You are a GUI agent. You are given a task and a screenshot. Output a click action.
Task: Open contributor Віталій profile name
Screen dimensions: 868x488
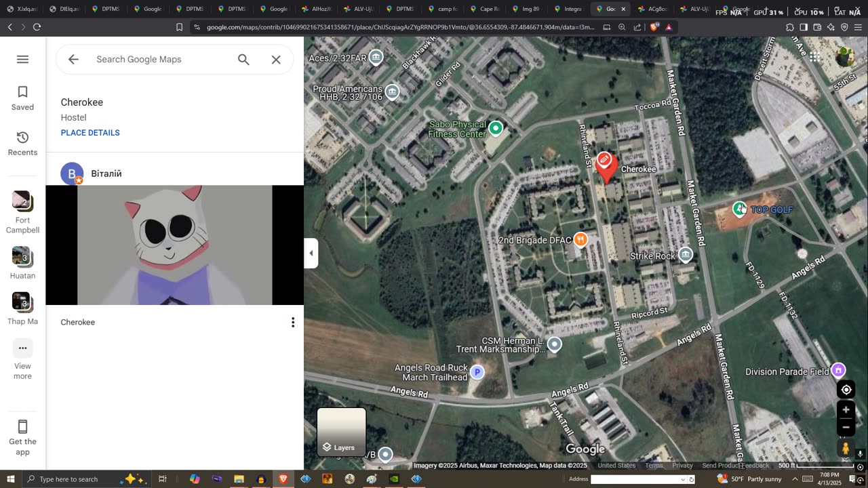pos(106,174)
